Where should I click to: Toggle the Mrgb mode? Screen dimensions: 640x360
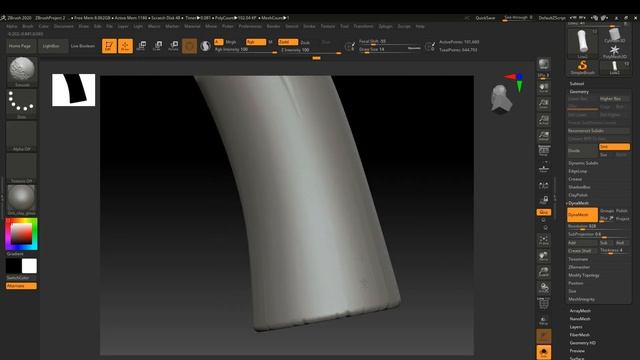(231, 42)
